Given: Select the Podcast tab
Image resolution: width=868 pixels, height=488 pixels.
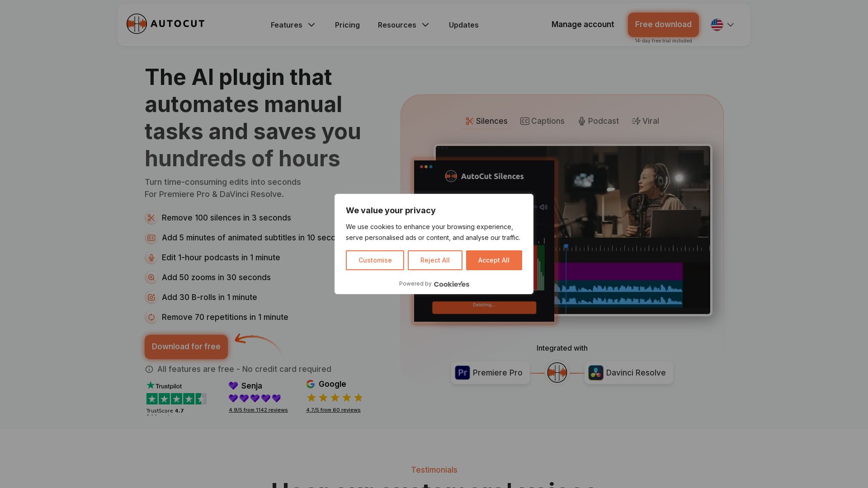Looking at the screenshot, I should pyautogui.click(x=598, y=121).
